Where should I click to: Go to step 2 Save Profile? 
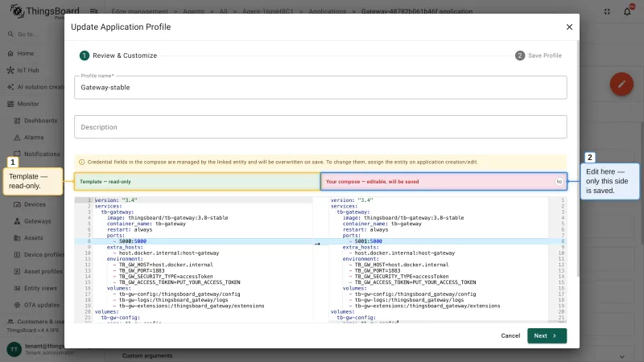point(539,56)
